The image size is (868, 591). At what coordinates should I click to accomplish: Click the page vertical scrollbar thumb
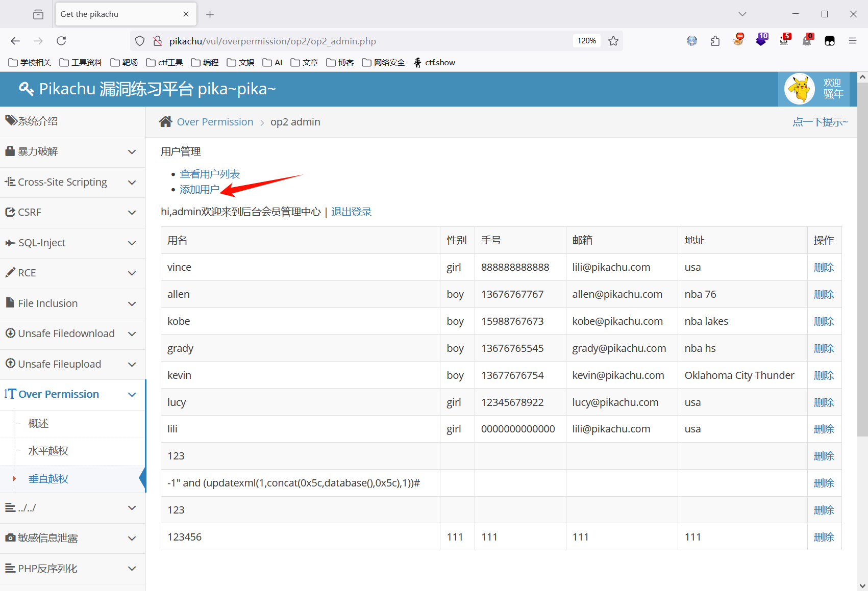pos(862,259)
